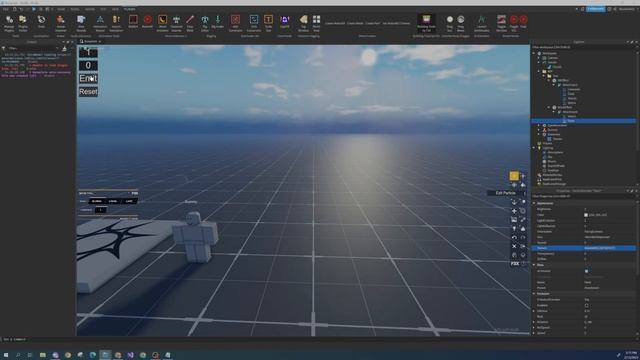Open the File menu
Image resolution: width=640 pixels, height=360 pixels.
(x=6, y=9)
